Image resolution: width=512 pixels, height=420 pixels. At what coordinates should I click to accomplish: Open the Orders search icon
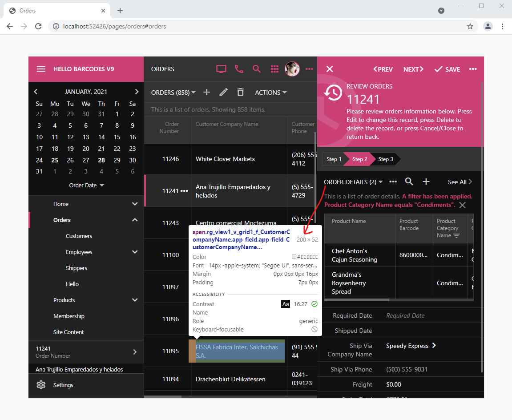[x=257, y=69]
